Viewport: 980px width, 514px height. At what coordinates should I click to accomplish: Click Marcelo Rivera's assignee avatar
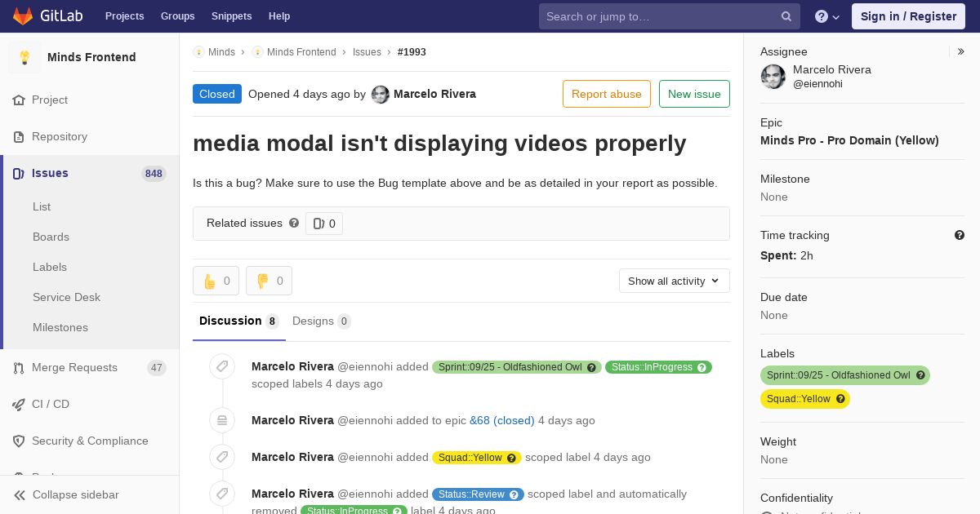pos(773,77)
